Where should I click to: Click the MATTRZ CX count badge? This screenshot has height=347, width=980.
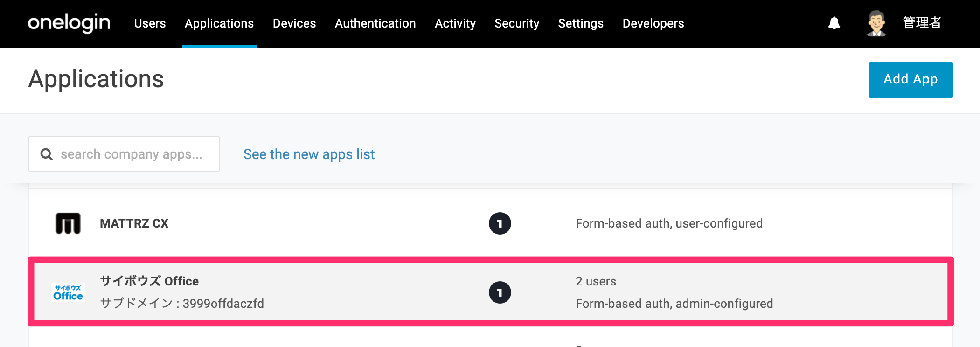pyautogui.click(x=500, y=223)
